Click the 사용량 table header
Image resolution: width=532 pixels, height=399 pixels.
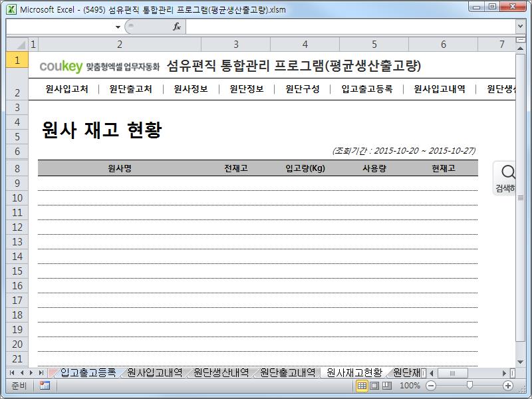[x=374, y=168]
